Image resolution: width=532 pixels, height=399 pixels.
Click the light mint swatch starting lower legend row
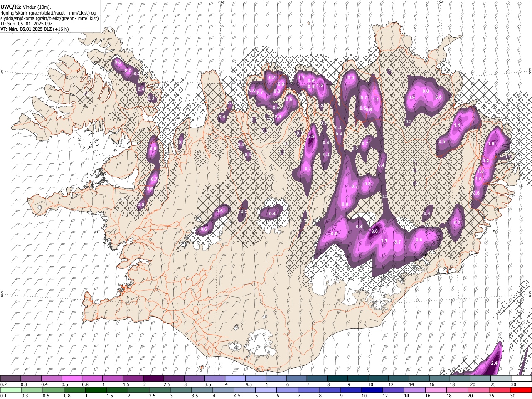point(10,390)
